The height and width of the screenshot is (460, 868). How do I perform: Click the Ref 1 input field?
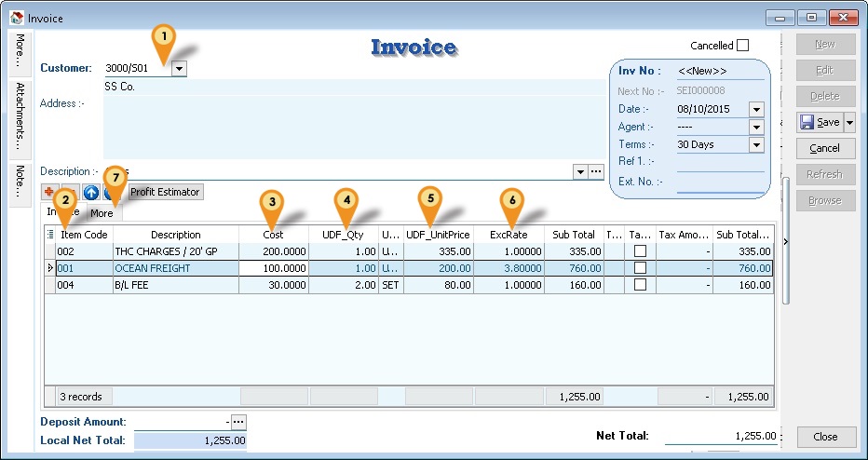click(x=720, y=162)
